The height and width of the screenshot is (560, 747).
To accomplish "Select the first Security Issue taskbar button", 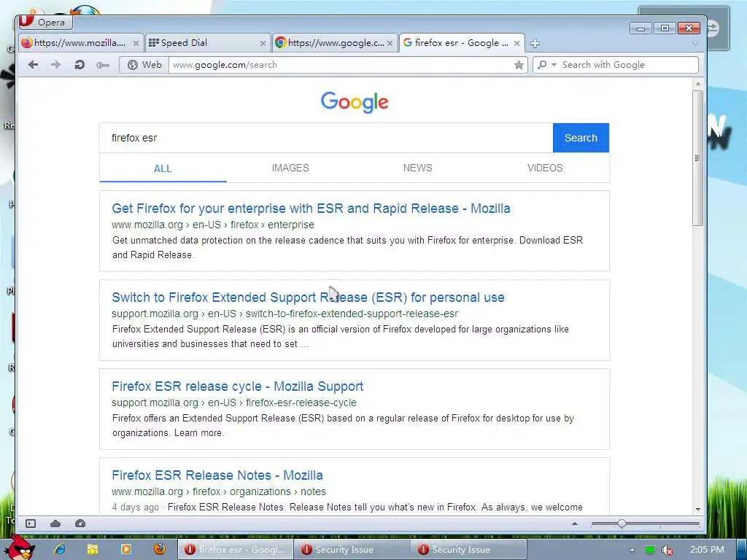I will coord(352,550).
